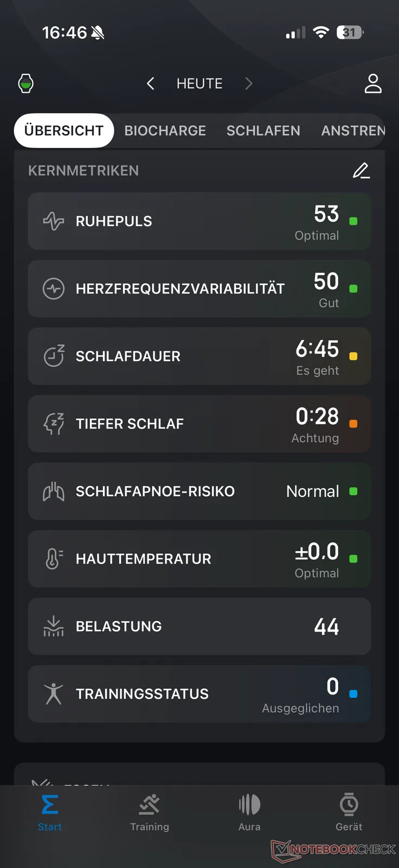399x868 pixels.
Task: Tap the HEUTE date label
Action: click(x=200, y=84)
